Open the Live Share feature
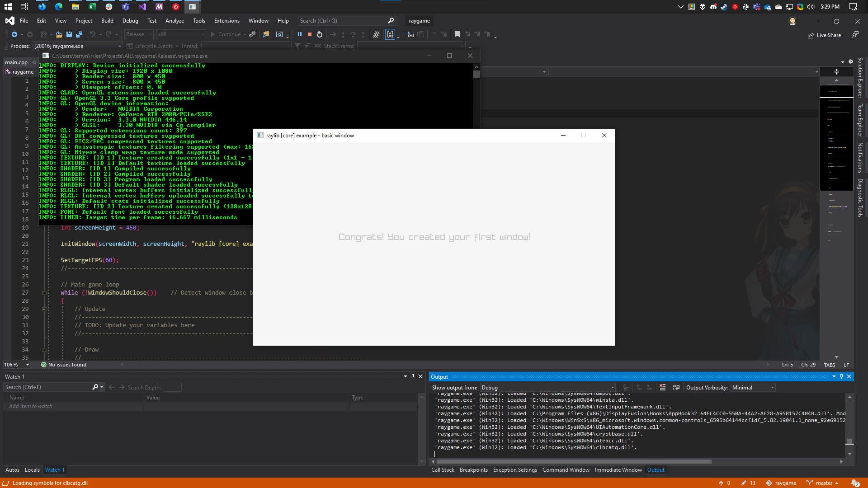 [824, 35]
